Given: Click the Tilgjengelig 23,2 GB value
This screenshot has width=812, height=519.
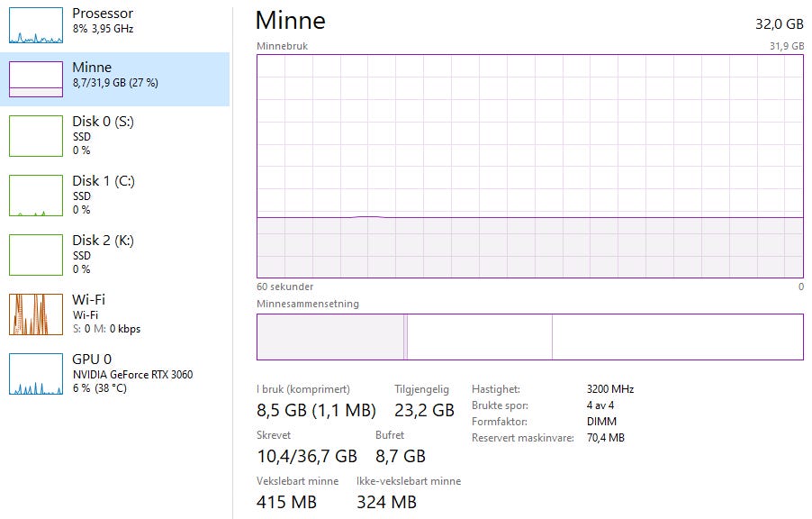Looking at the screenshot, I should [424, 411].
